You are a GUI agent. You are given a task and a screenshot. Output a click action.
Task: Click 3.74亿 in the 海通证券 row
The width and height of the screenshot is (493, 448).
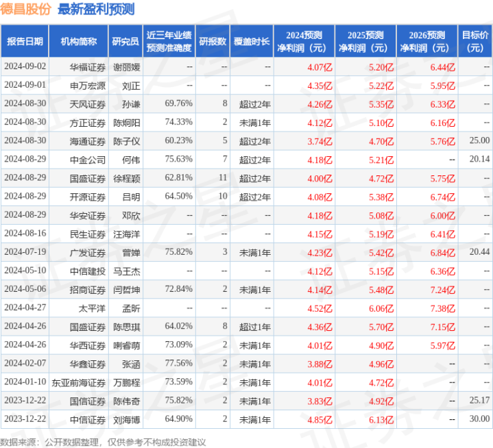point(320,141)
